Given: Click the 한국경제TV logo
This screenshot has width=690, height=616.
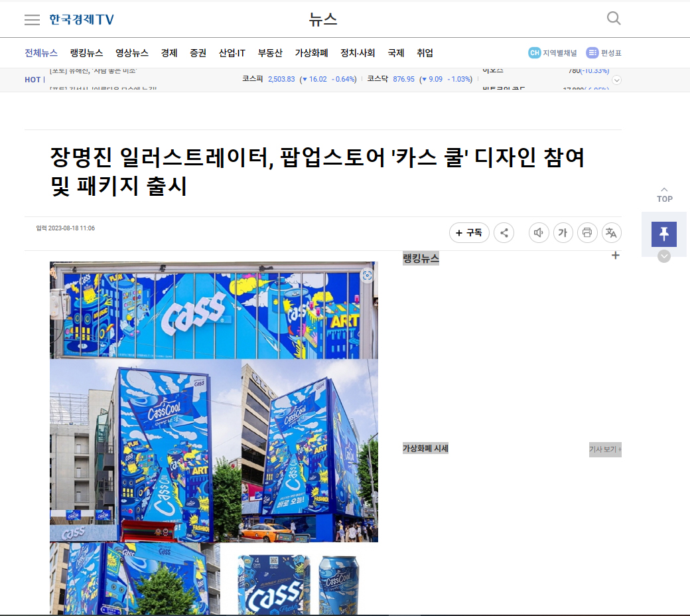Looking at the screenshot, I should tap(82, 20).
